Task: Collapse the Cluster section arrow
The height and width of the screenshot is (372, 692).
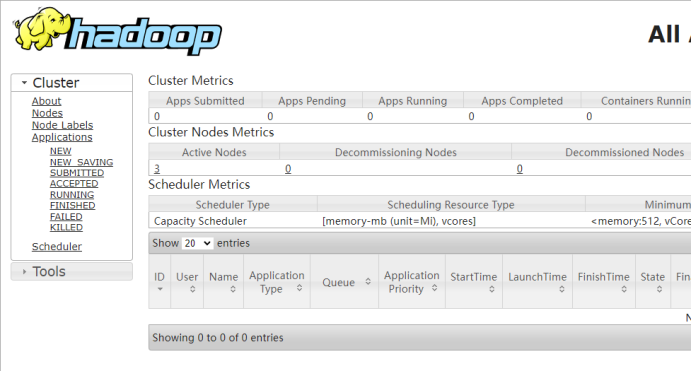Action: click(24, 83)
